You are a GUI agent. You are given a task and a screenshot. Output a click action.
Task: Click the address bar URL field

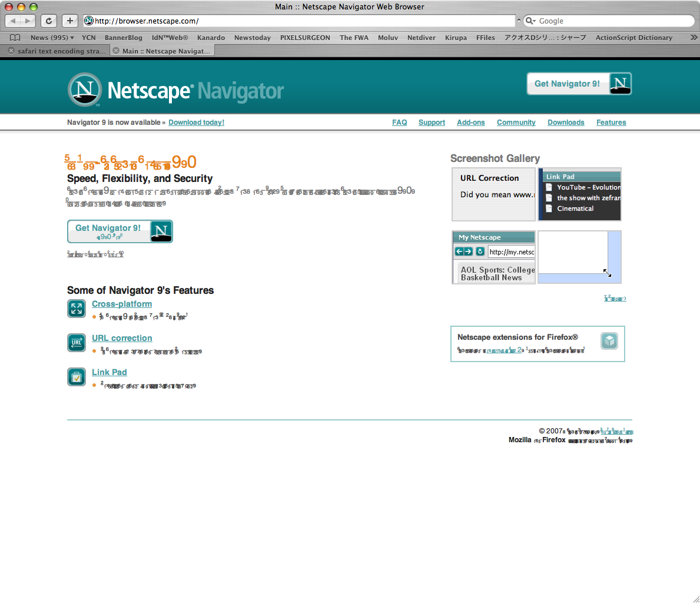[299, 21]
